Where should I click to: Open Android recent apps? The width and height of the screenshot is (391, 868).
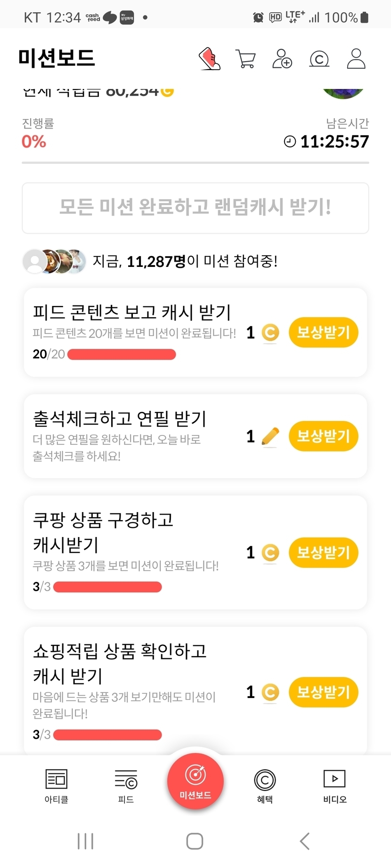pyautogui.click(x=85, y=841)
